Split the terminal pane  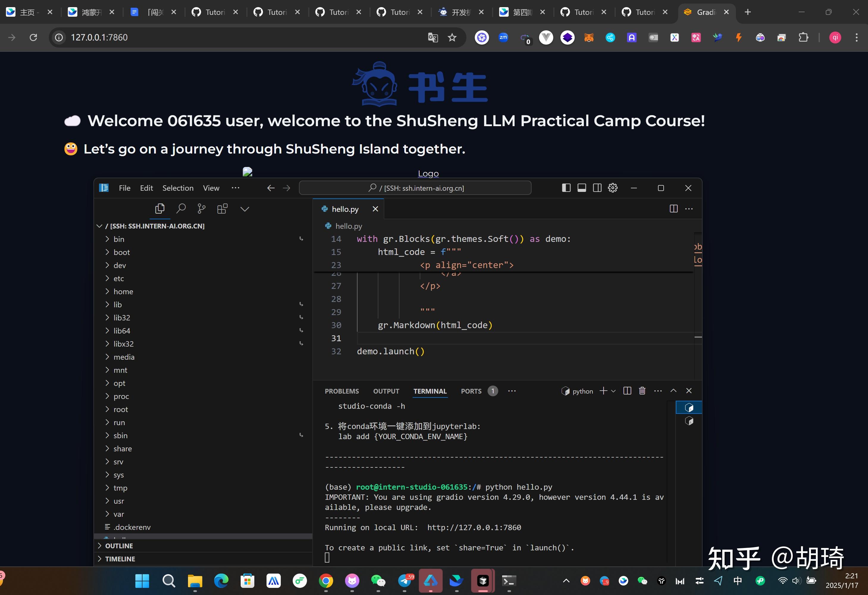tap(627, 391)
